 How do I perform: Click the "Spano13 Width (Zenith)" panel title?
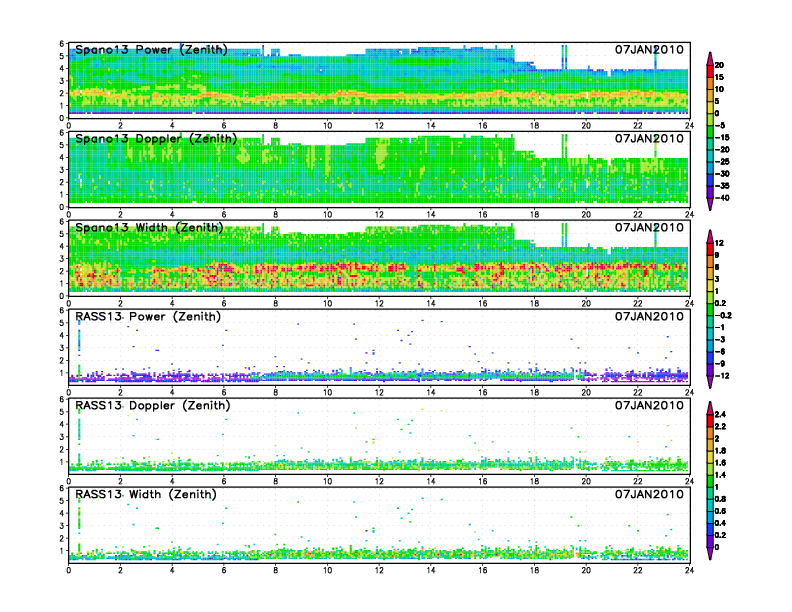point(150,228)
